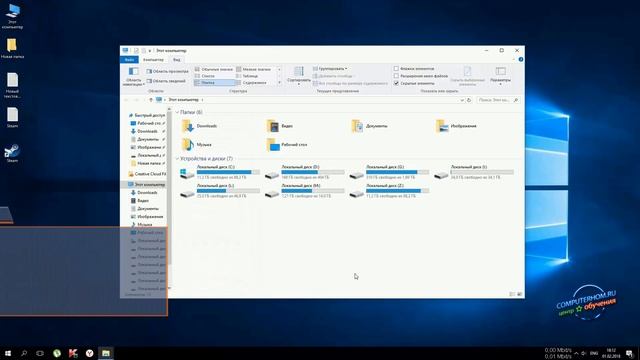Image resolution: width=640 pixels, height=360 pixels.
Task: Select Creative Cloud Files in navigation pane
Action: [147, 174]
